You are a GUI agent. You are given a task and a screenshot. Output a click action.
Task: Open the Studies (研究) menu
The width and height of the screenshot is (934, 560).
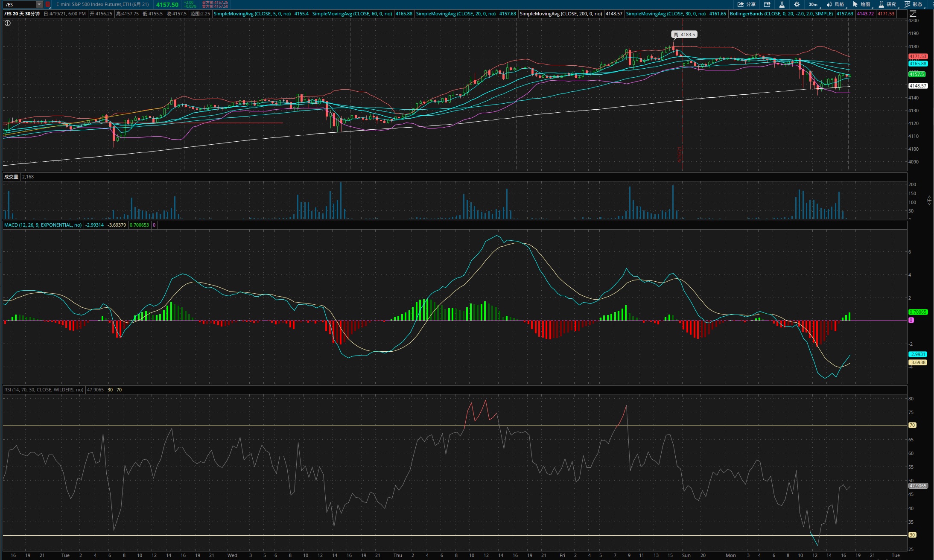(887, 4)
